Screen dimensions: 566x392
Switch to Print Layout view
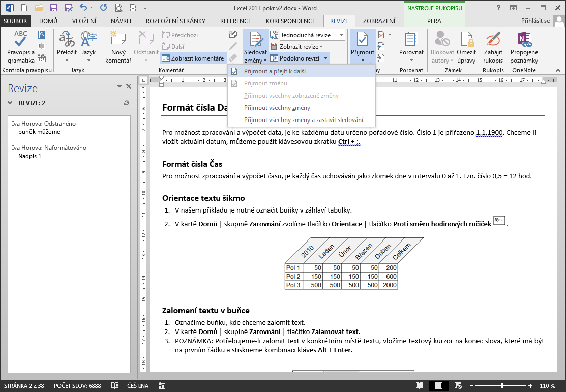point(438,385)
